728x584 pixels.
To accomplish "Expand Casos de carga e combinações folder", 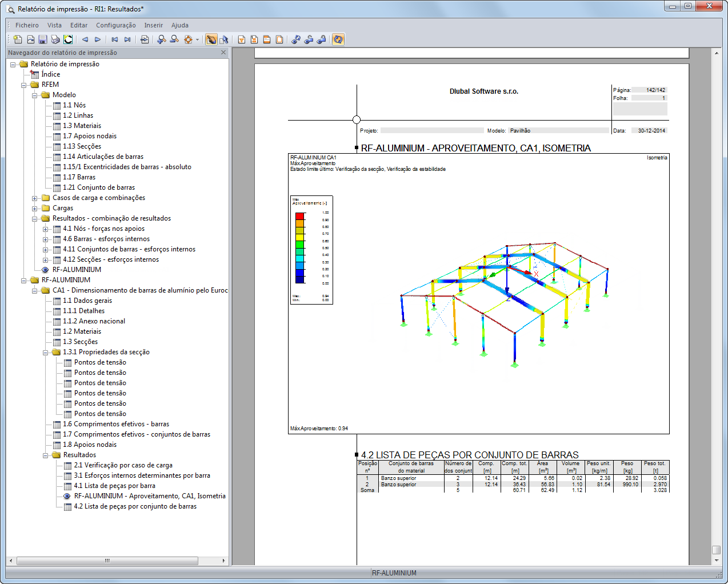I will (35, 198).
